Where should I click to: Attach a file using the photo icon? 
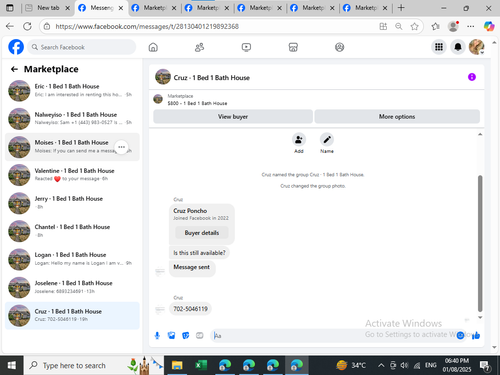pos(171,335)
